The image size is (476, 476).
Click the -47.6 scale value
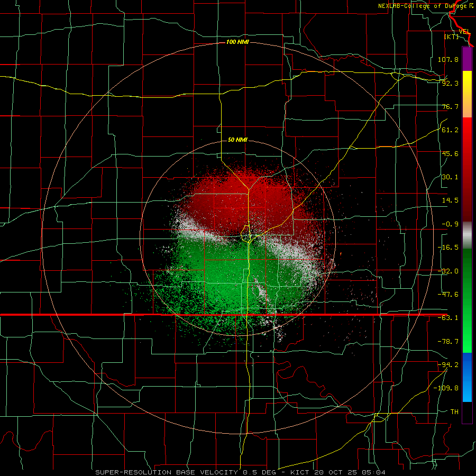point(448,295)
